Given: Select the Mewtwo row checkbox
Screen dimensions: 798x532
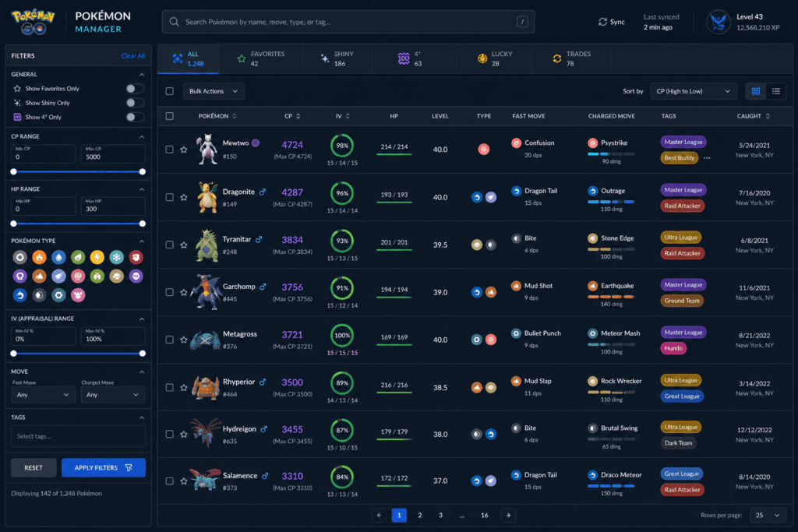Looking at the screenshot, I should 169,150.
